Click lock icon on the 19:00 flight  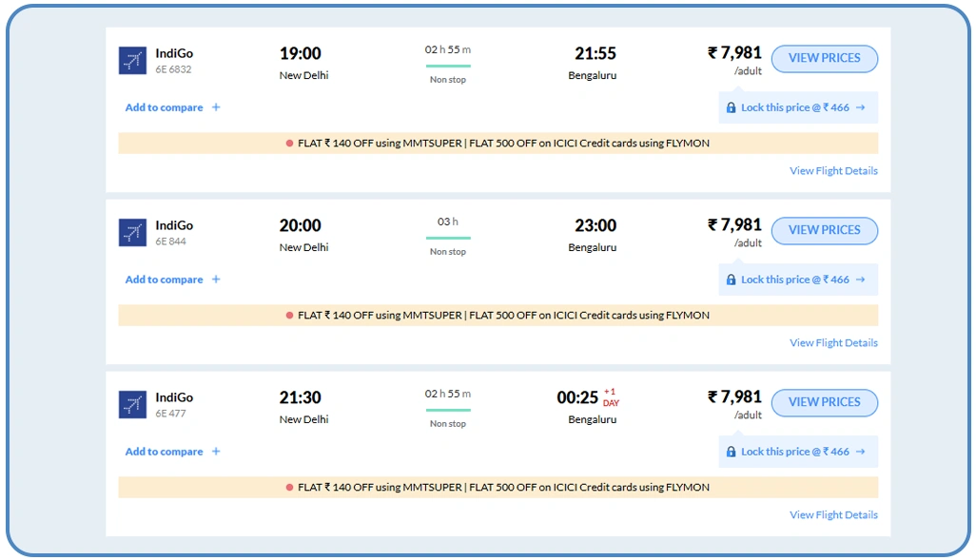tap(731, 108)
